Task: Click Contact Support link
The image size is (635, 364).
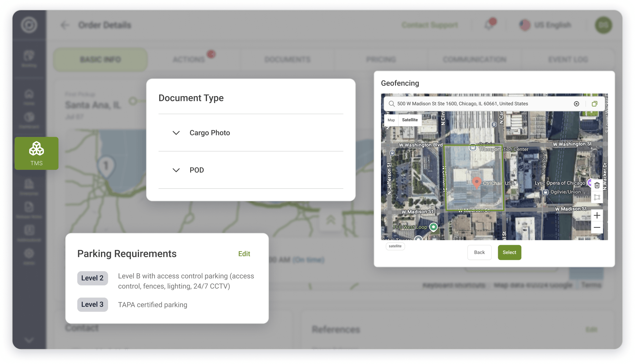Action: 430,25
